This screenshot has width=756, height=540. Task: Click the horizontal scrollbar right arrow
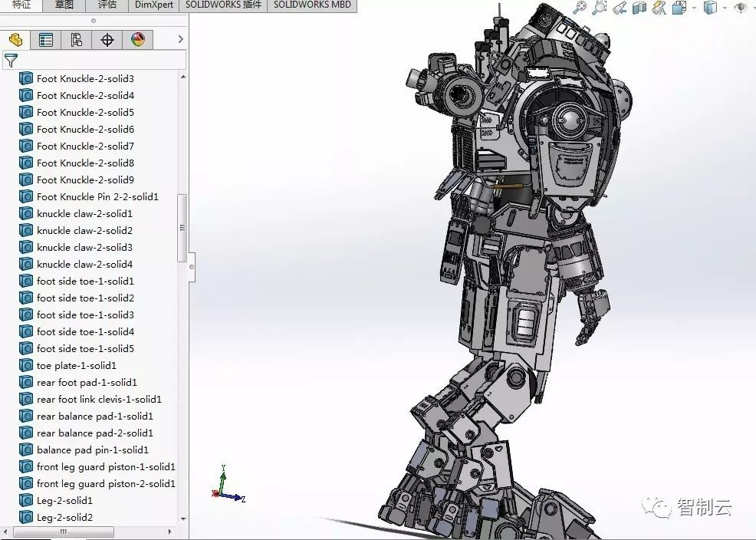[x=169, y=532]
